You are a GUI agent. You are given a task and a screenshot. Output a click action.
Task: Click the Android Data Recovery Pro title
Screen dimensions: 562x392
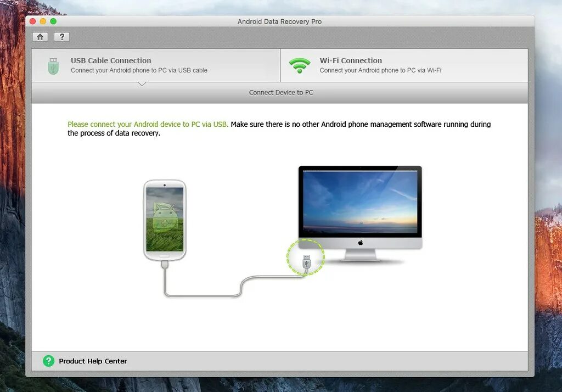pos(279,21)
